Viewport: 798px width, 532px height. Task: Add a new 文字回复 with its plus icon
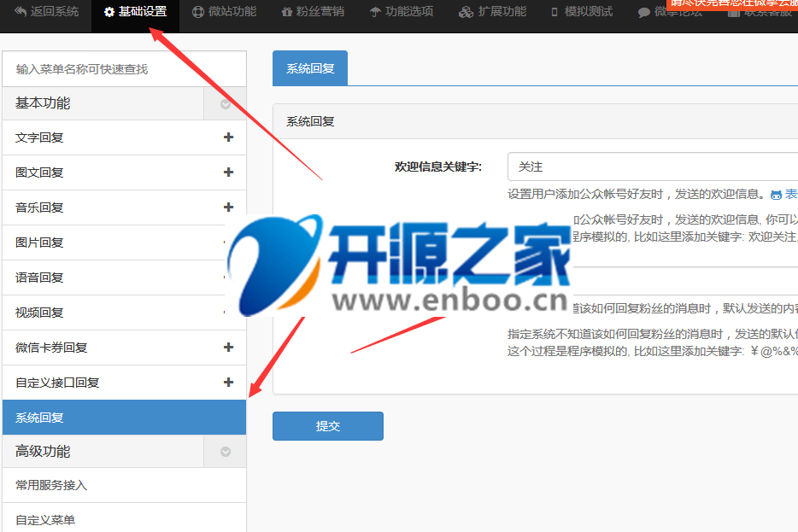228,137
